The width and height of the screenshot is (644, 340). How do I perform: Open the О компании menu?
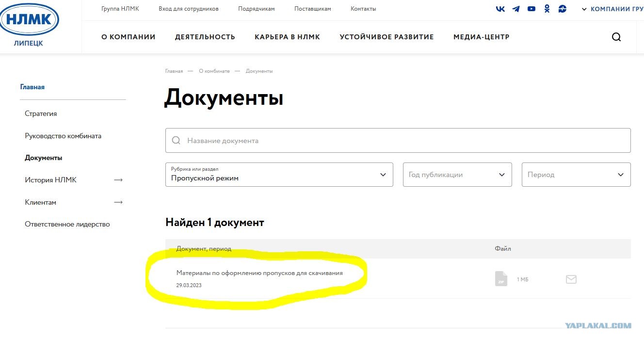click(x=129, y=37)
